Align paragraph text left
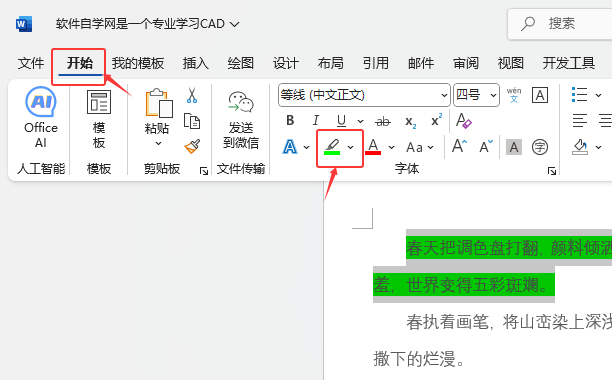The width and height of the screenshot is (612, 380). [x=580, y=121]
